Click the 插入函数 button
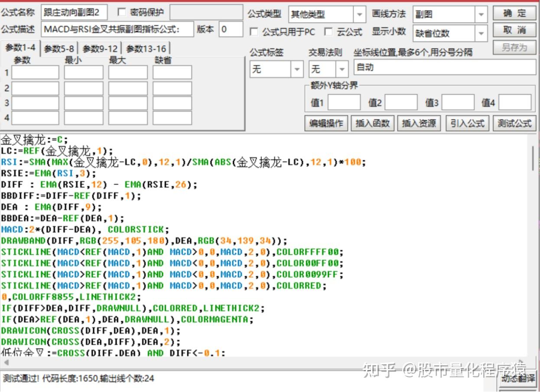Viewport: 540px width, 392px height. [x=372, y=123]
